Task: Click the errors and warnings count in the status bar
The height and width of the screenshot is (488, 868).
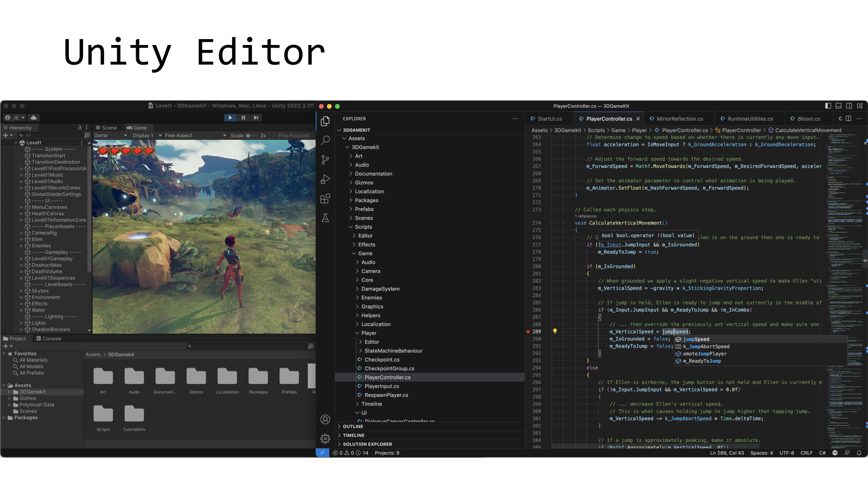Action: coord(350,453)
